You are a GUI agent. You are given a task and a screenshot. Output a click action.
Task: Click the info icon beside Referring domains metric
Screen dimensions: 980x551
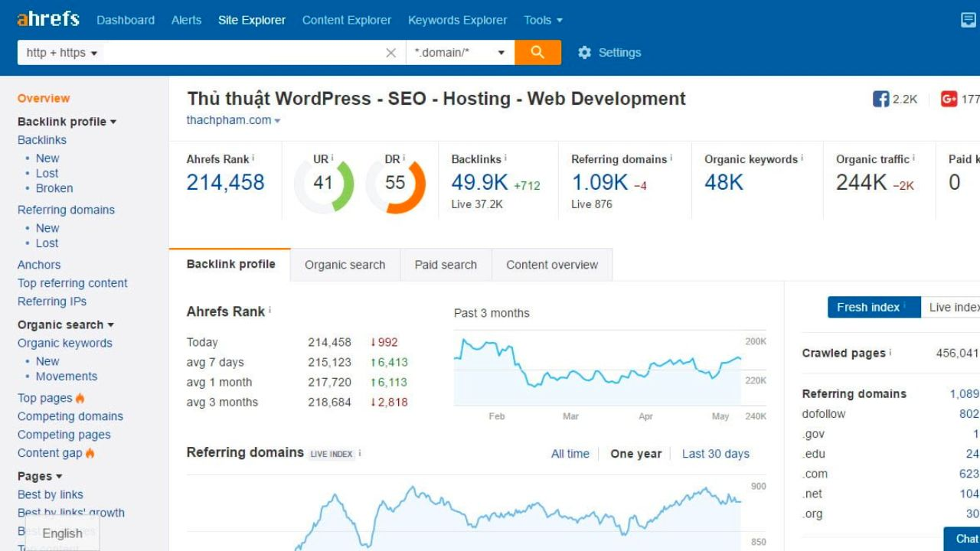[671, 158]
